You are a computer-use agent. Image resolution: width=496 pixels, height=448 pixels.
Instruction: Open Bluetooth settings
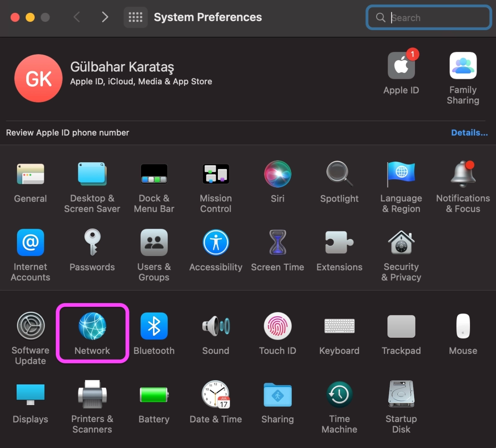(154, 326)
